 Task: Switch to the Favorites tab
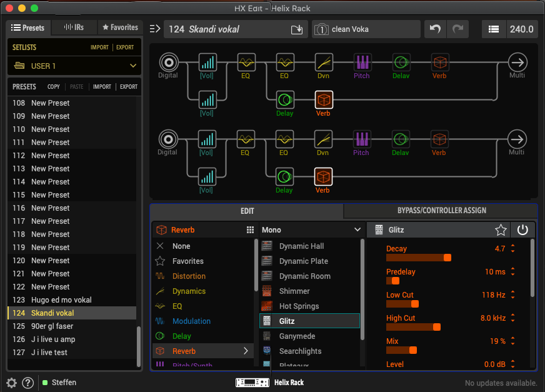(120, 27)
